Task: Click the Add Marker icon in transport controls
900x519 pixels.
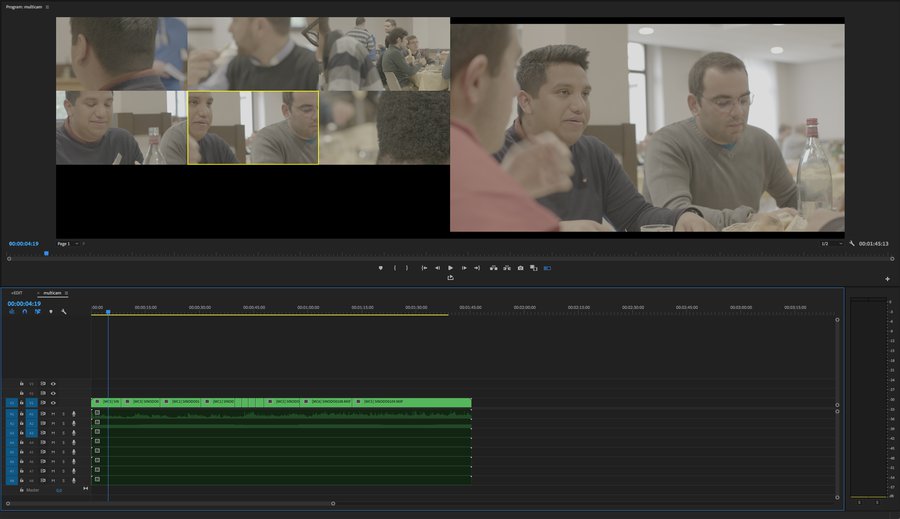Action: (380, 268)
